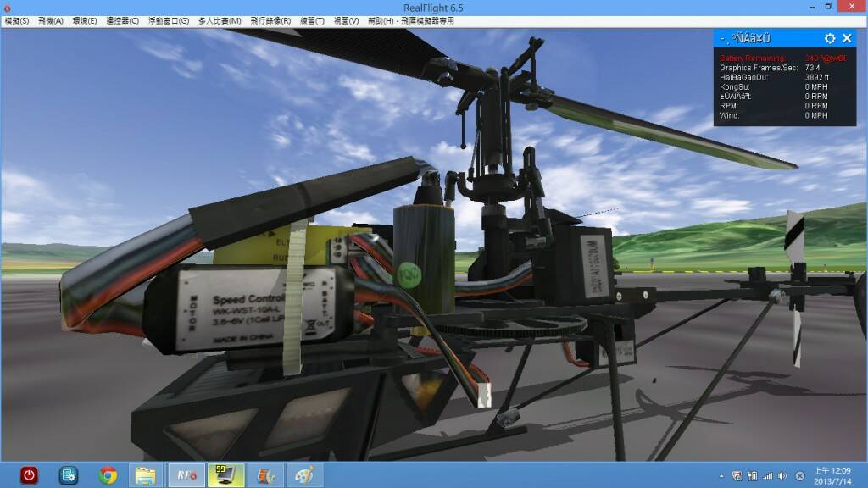Click the circled-X tray icon beside clock
Viewport: 868px width, 488px height.
pos(800,476)
